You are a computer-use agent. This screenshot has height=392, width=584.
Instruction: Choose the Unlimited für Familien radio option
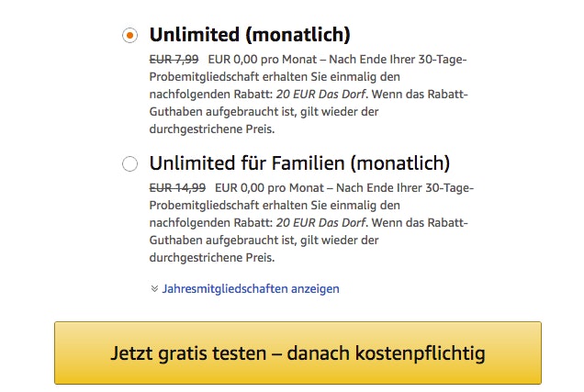click(129, 164)
